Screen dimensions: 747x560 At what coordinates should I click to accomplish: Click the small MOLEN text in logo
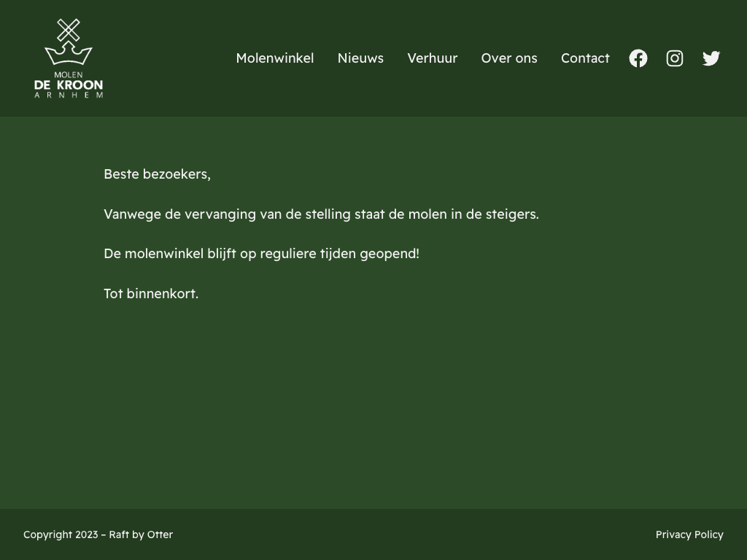(69, 74)
